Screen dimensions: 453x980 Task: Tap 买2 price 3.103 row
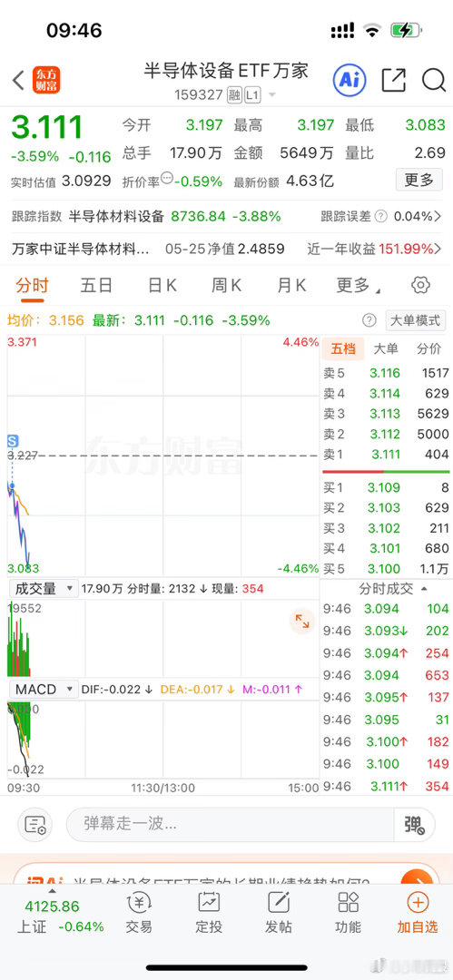[x=386, y=508]
